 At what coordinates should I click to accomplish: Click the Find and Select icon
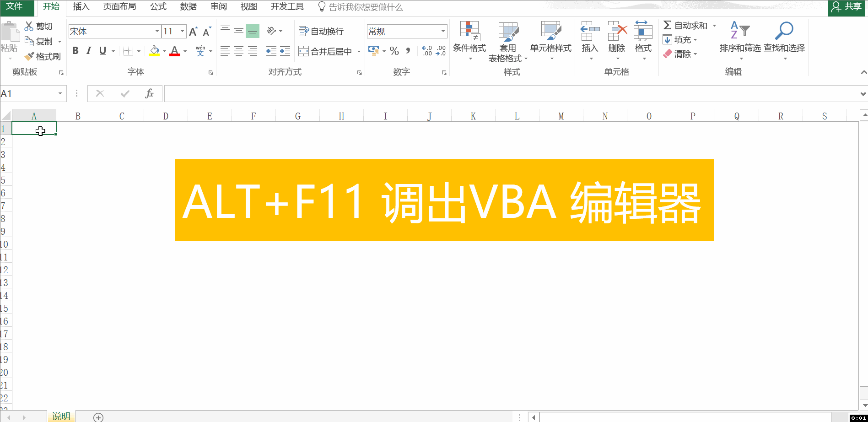[x=784, y=39]
